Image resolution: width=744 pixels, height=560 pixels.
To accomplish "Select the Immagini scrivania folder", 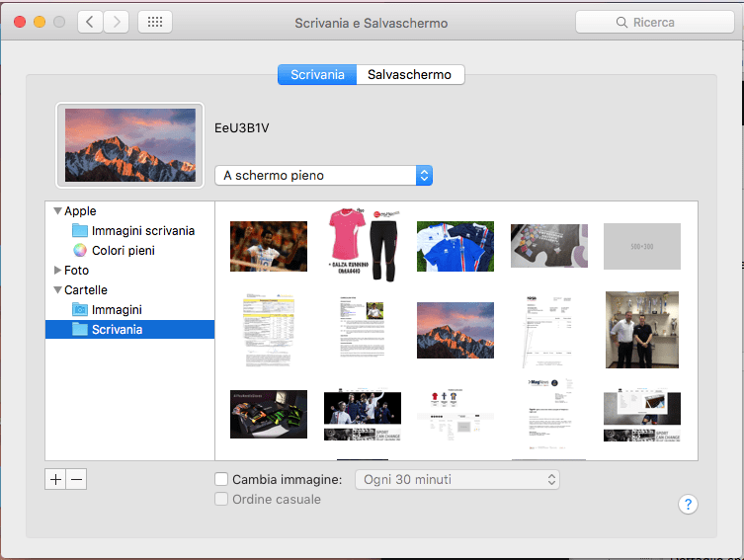I will point(142,231).
